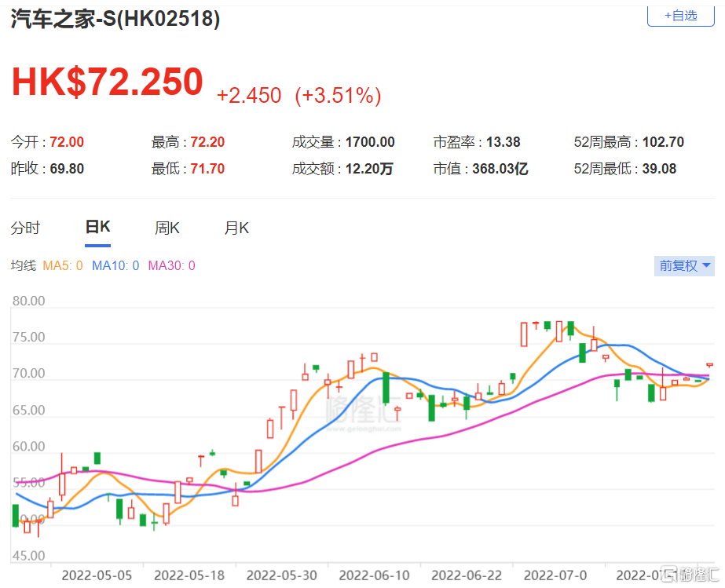Click the MA30 moving average label
This screenshot has width=725, height=588.
point(171,266)
